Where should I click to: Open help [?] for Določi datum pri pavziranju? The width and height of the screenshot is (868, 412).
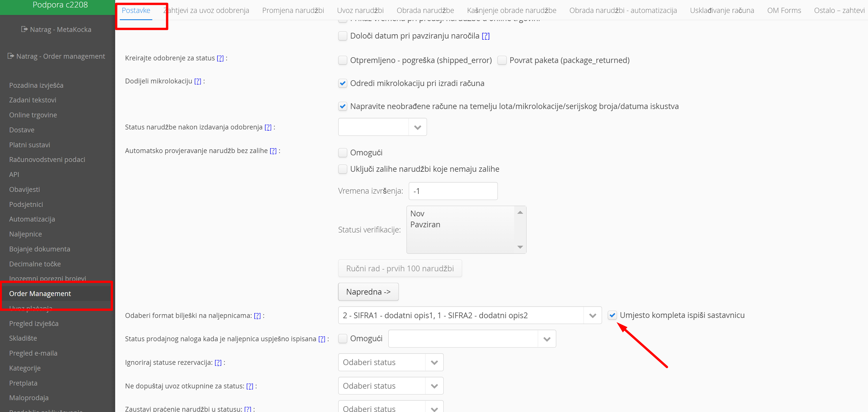[x=486, y=36]
